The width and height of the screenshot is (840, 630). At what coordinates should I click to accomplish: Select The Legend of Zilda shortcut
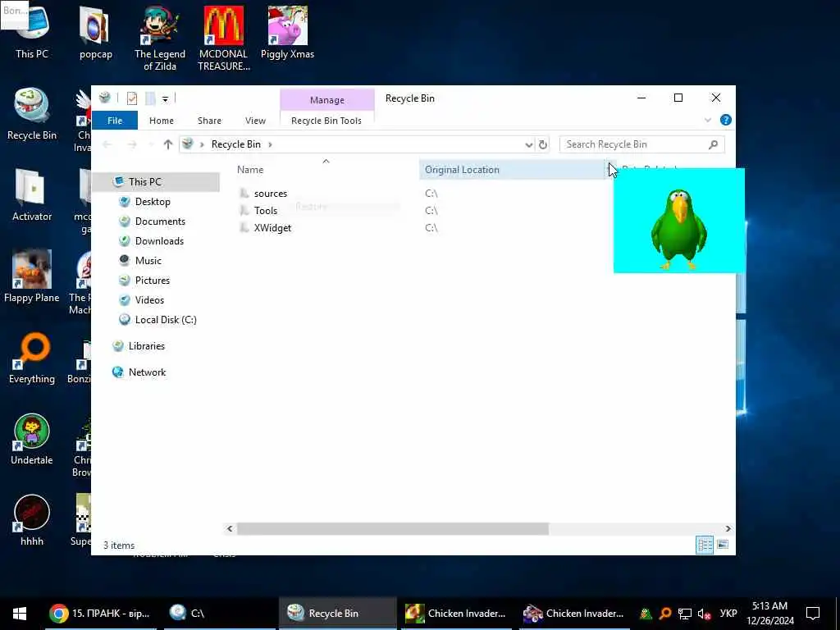click(160, 39)
